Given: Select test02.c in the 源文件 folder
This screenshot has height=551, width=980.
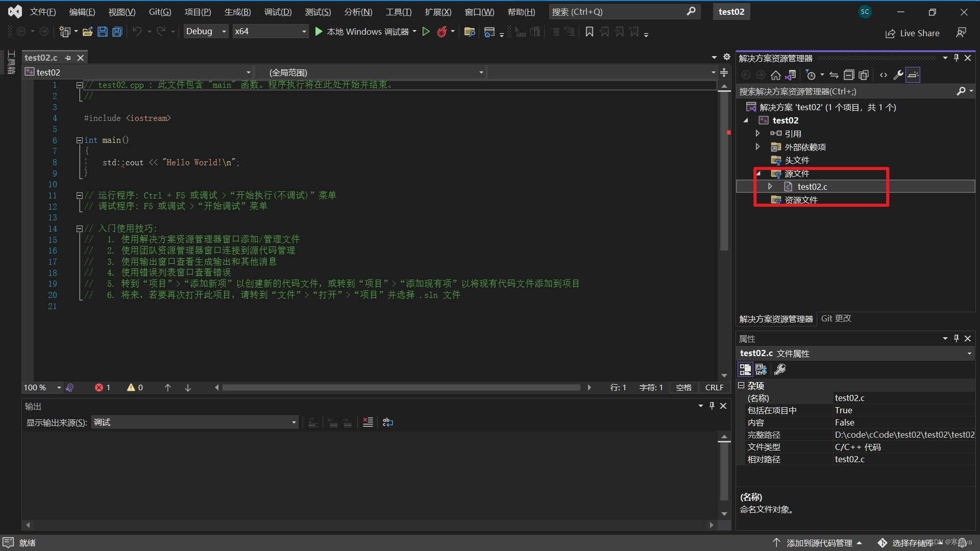Looking at the screenshot, I should 812,187.
